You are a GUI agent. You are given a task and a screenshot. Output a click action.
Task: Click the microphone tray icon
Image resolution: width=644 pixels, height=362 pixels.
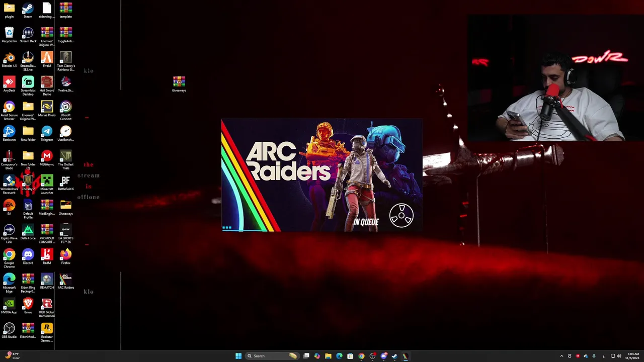(x=594, y=356)
